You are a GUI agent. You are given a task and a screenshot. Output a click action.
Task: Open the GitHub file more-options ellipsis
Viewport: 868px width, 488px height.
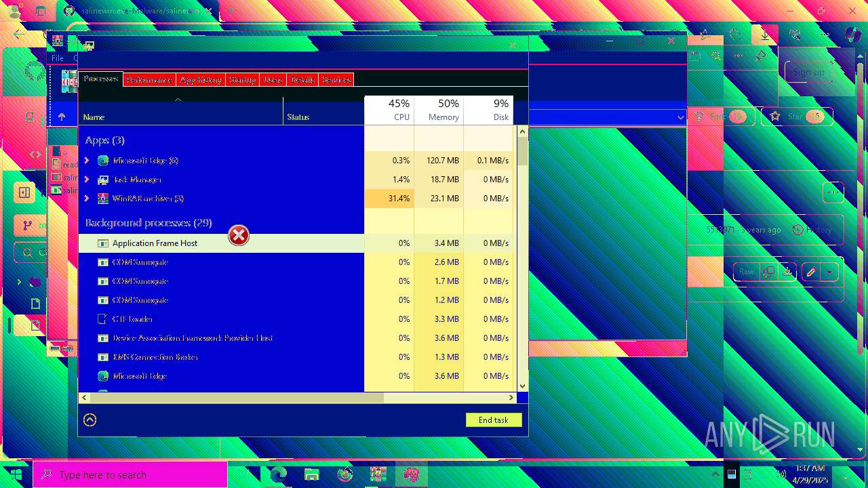click(x=833, y=192)
